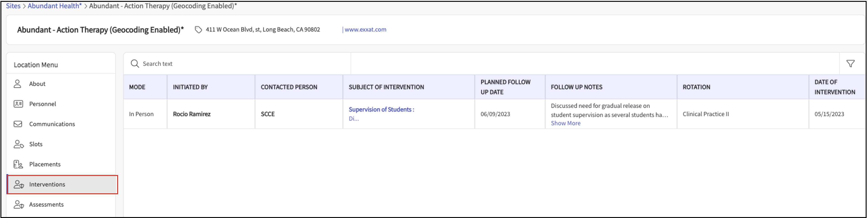Open the Abundant Health breadcrumb link
This screenshot has width=868, height=218.
tap(54, 6)
